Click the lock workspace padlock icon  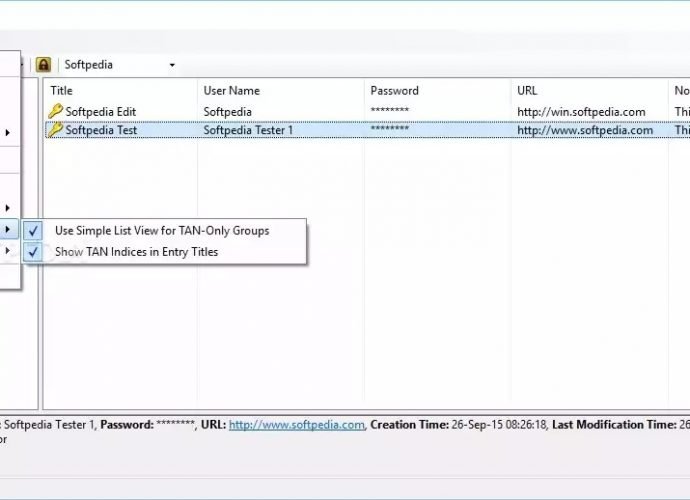pyautogui.click(x=43, y=65)
